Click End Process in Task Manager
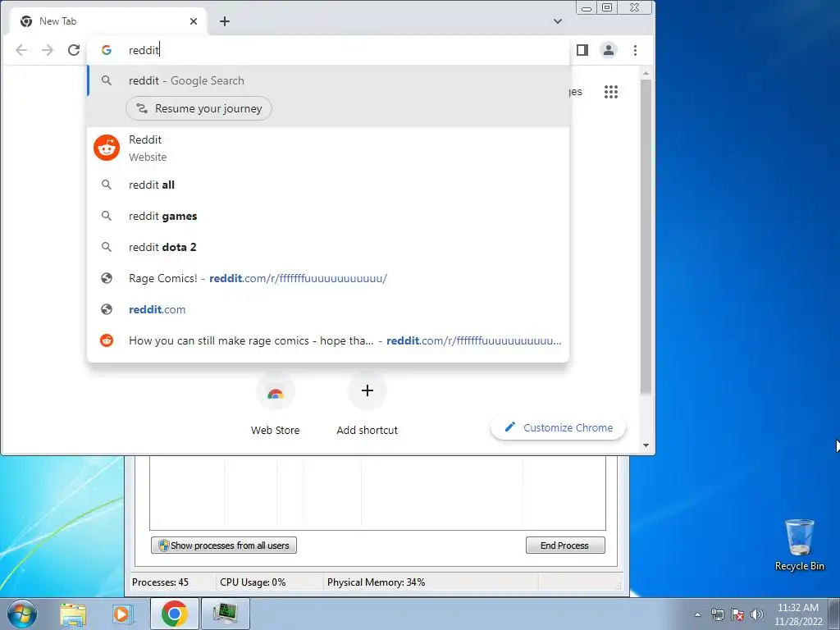This screenshot has width=840, height=630. coord(565,546)
